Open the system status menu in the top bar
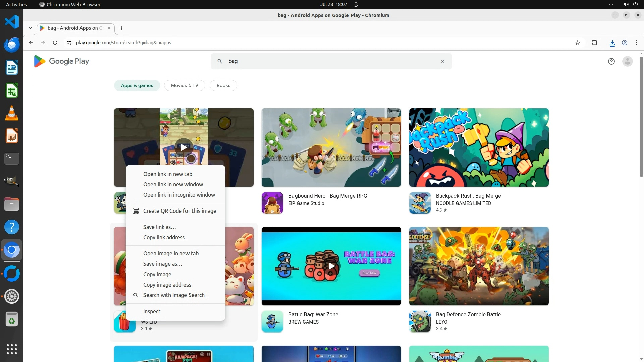644x362 pixels. [x=630, y=4]
